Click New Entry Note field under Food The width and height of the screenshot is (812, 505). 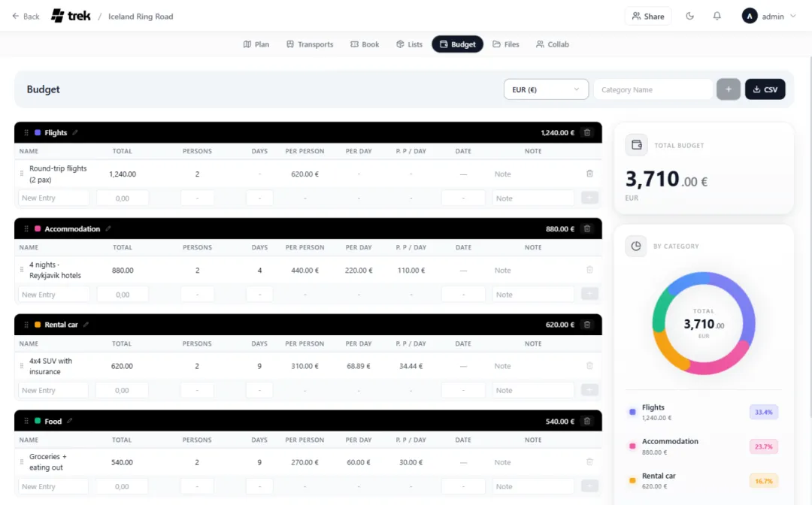pos(533,486)
